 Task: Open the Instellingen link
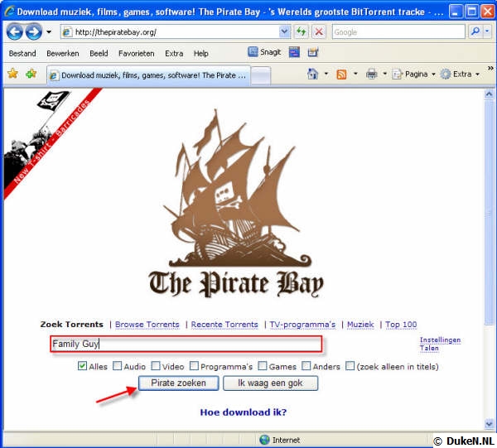pyautogui.click(x=440, y=340)
